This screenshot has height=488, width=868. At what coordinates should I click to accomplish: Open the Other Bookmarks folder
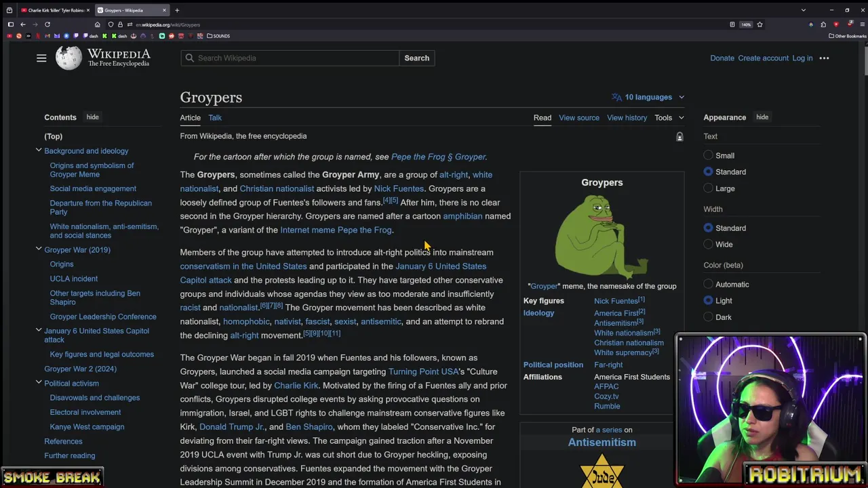pos(848,36)
